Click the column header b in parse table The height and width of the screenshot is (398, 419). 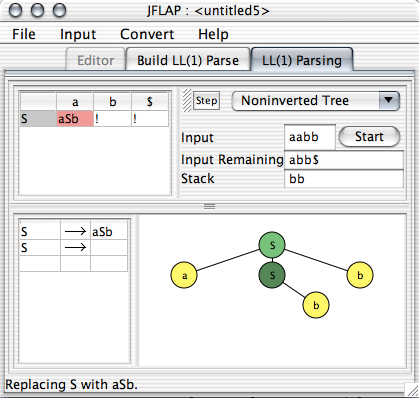[x=112, y=102]
